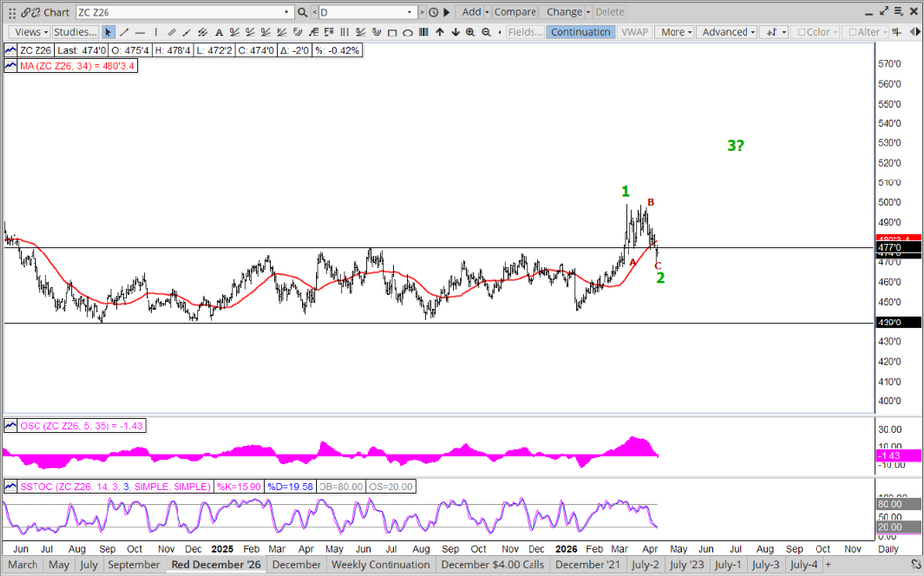Pop out chart with the expand arrows icon
924x576 pixels.
(884, 11)
